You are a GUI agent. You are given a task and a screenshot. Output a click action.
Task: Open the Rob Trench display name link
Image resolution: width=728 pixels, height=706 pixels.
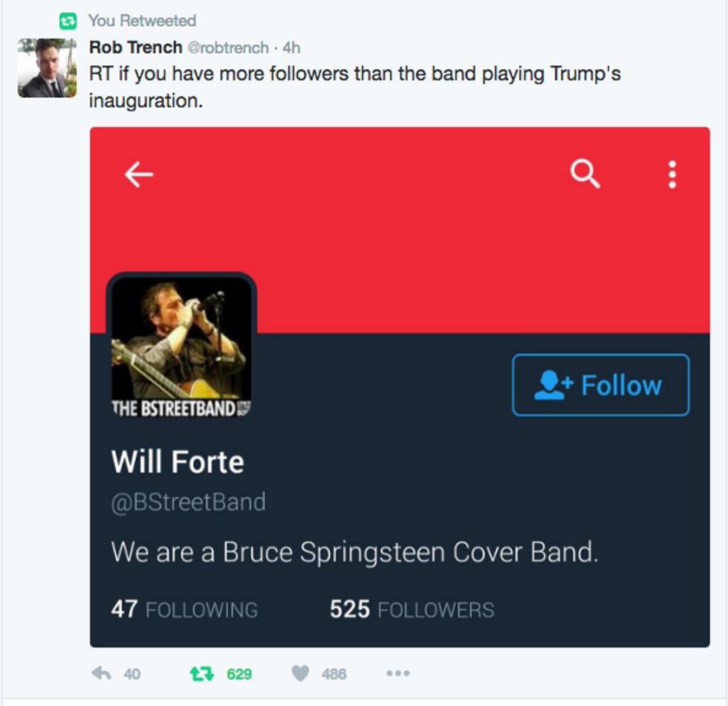pos(135,48)
